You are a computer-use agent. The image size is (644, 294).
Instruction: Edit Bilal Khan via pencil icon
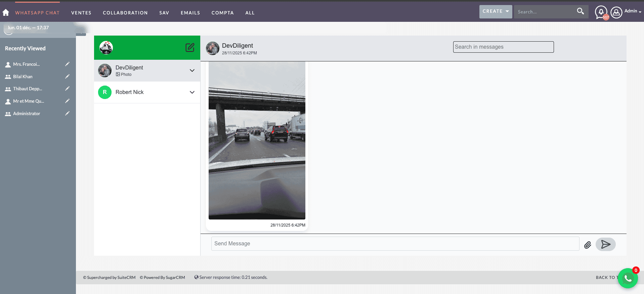point(67,77)
